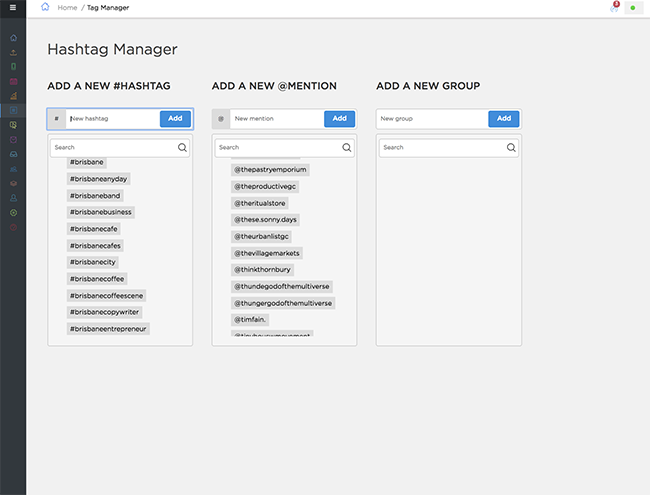This screenshot has width=650, height=495.
Task: Open the orange upload icon in sidebar
Action: point(13,52)
